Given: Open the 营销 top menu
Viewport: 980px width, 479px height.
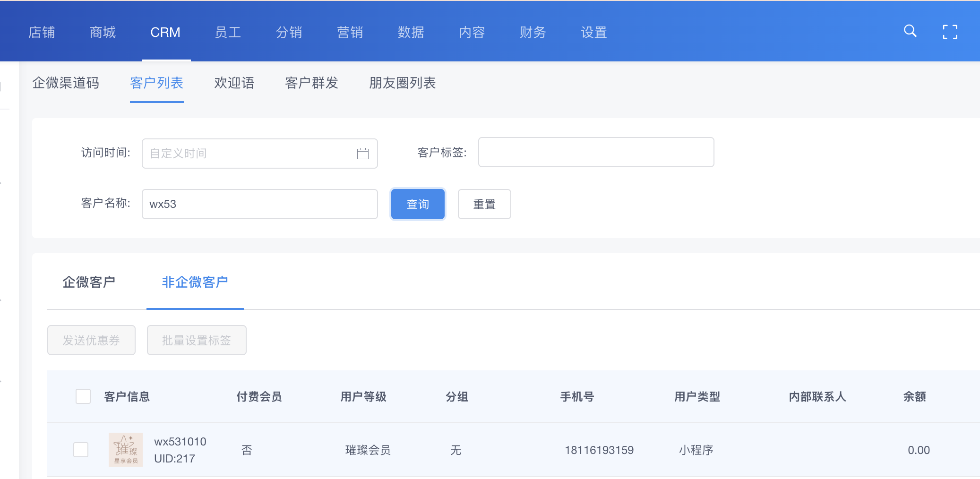Looking at the screenshot, I should point(350,32).
